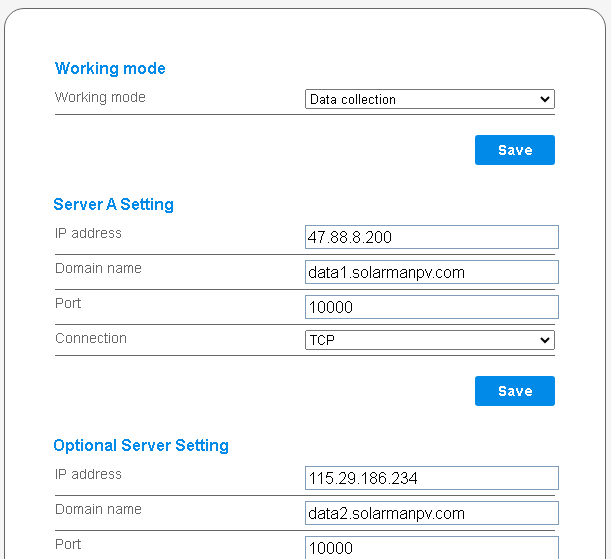The height and width of the screenshot is (559, 611).
Task: Click into the Server A Port field
Action: [x=431, y=307]
